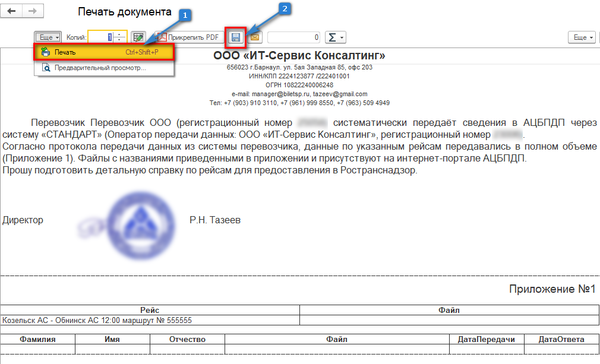Viewport: 600px width, 364px height.
Task: Open the Sigma sum functions dropdown
Action: (336, 37)
